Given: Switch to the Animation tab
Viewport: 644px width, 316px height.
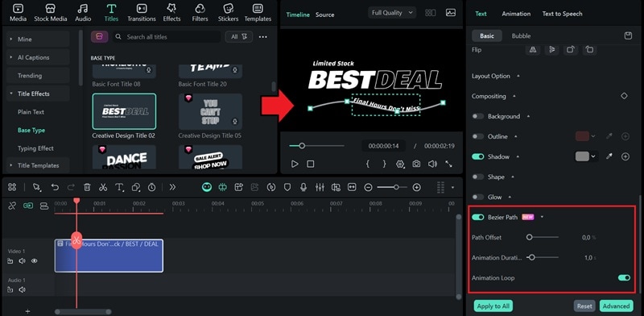Looking at the screenshot, I should (x=516, y=14).
